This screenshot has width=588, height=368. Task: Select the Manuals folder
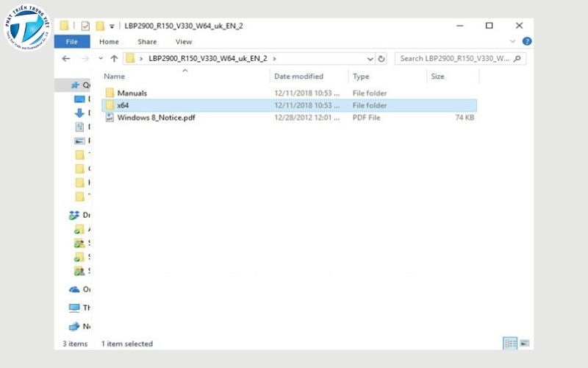coord(132,93)
